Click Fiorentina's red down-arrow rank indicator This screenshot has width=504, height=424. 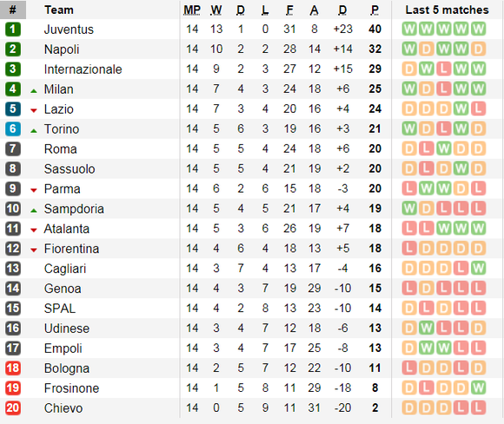pos(34,250)
